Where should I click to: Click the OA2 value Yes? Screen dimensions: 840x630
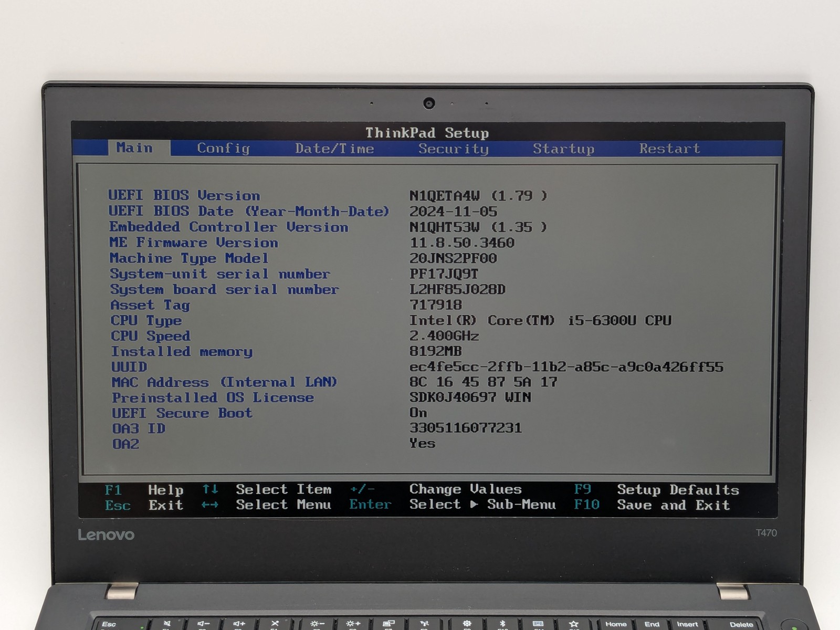click(x=423, y=444)
